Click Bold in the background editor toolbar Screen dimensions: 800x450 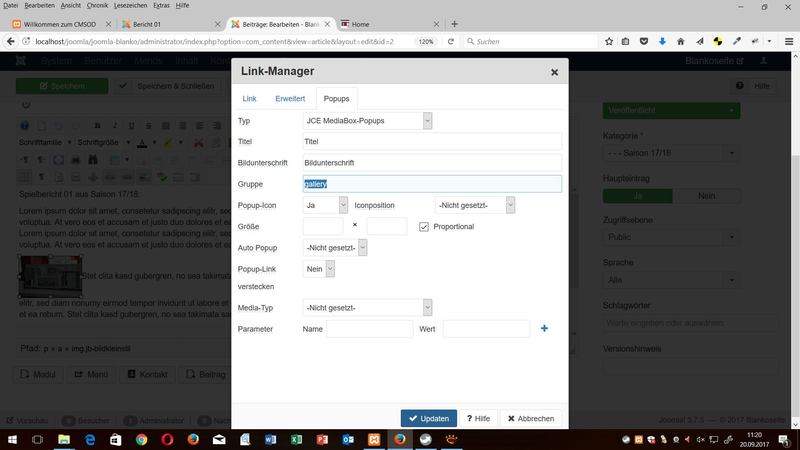tap(97, 126)
